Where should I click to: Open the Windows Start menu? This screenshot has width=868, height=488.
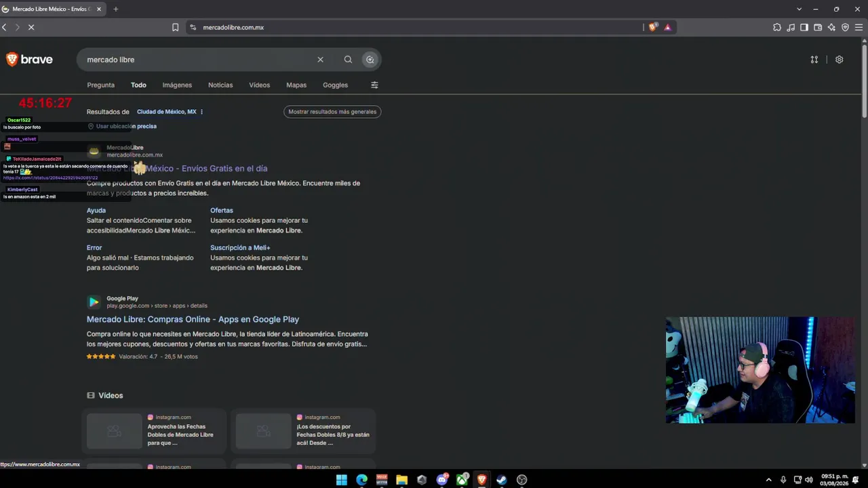pyautogui.click(x=342, y=480)
